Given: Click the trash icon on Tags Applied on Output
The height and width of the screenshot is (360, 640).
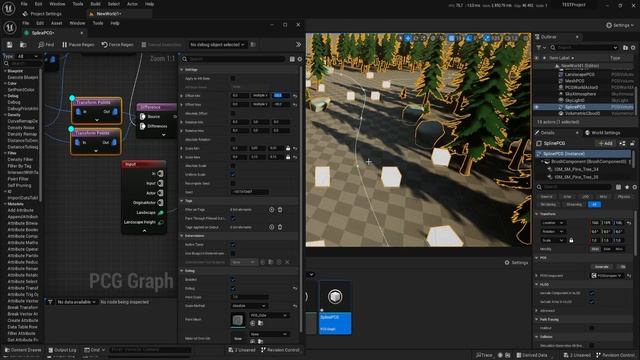Looking at the screenshot, I should 280,227.
